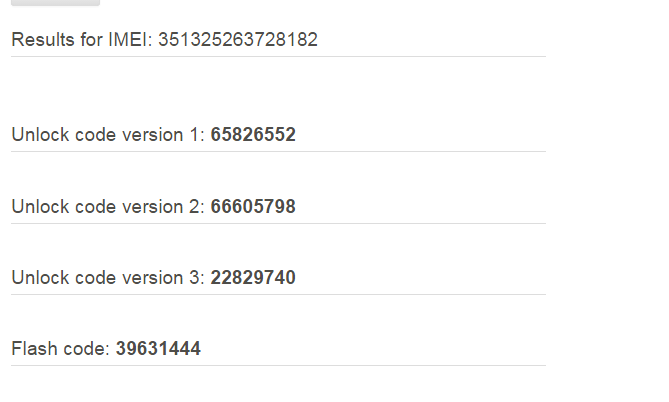This screenshot has width=669, height=402.
Task: Click the word 'IMEI' in the results heading
Action: point(128,40)
